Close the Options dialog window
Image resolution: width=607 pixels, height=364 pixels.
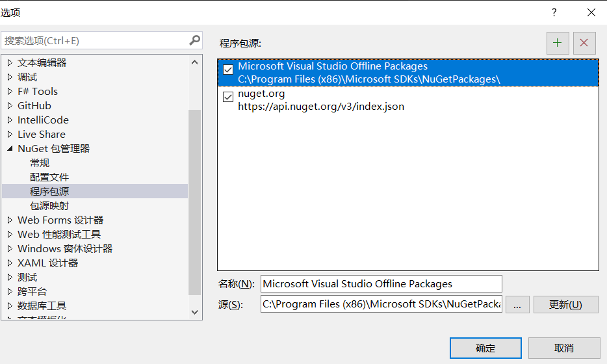click(x=591, y=13)
